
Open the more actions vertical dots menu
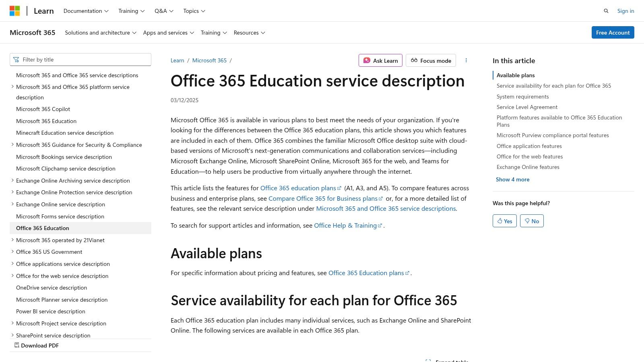466,60
